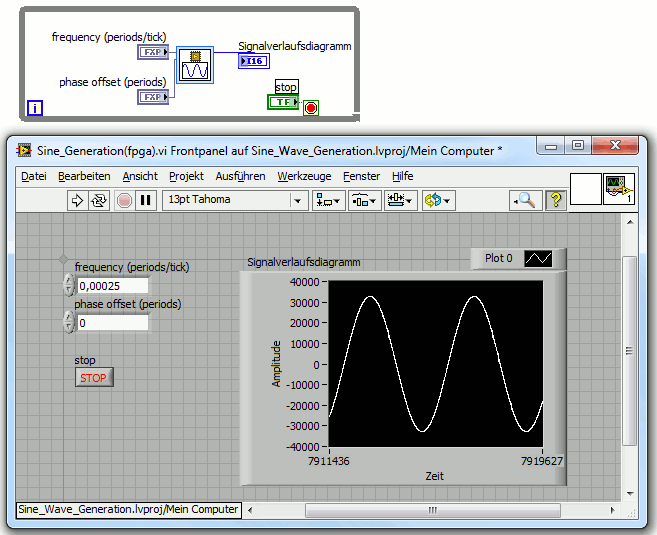
Task: Click the search magnifier icon
Action: tap(525, 200)
